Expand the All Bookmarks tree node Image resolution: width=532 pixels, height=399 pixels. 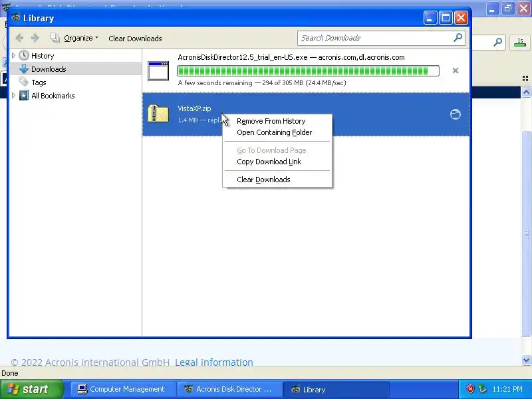[13, 95]
